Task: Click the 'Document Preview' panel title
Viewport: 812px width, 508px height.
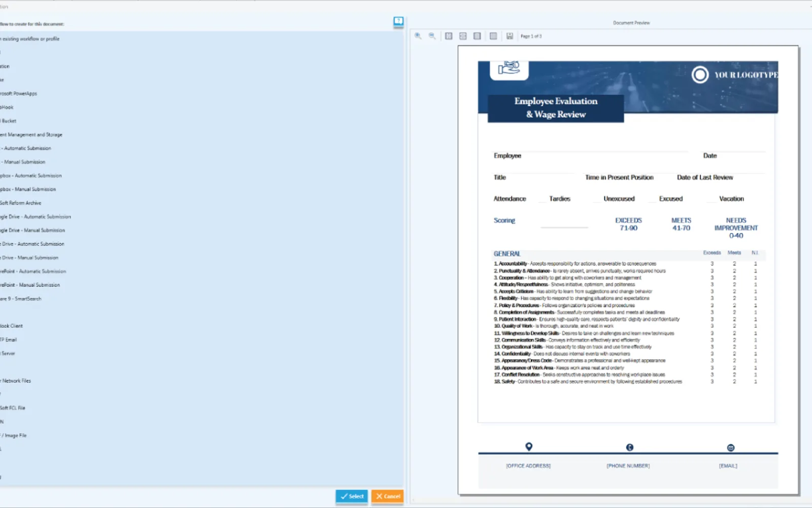Action: pos(631,23)
